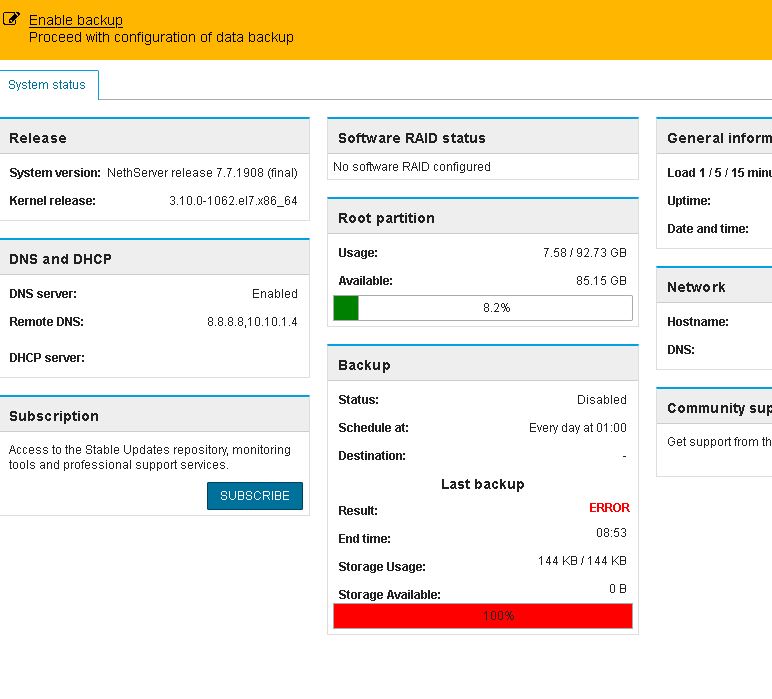772x699 pixels.
Task: Select the Release panel header
Action: 155,138
